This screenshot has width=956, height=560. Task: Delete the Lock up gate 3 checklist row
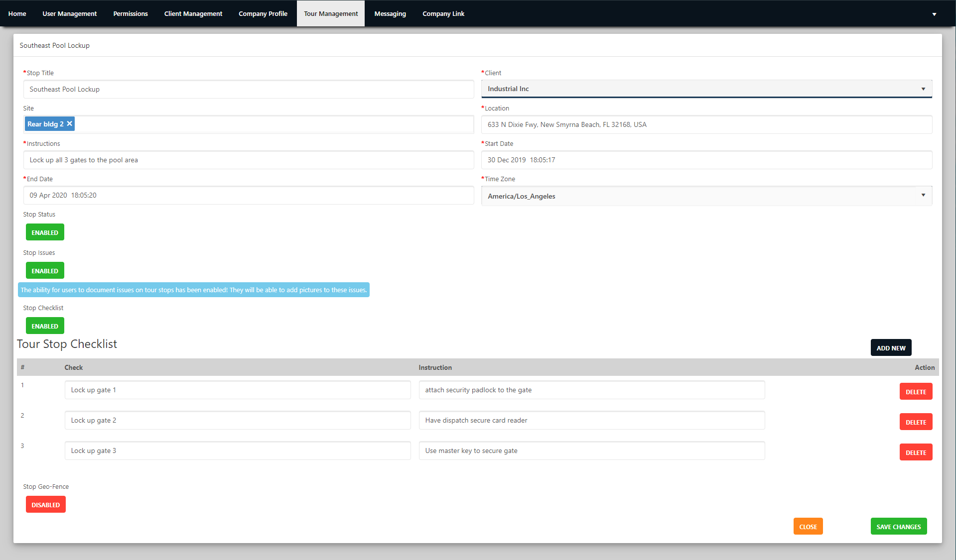click(916, 452)
